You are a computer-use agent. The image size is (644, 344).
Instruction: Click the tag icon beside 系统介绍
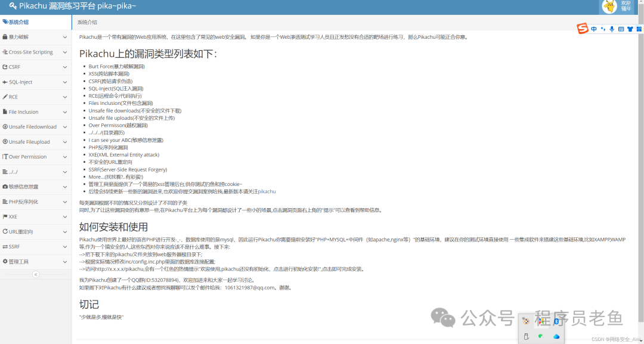click(5, 21)
